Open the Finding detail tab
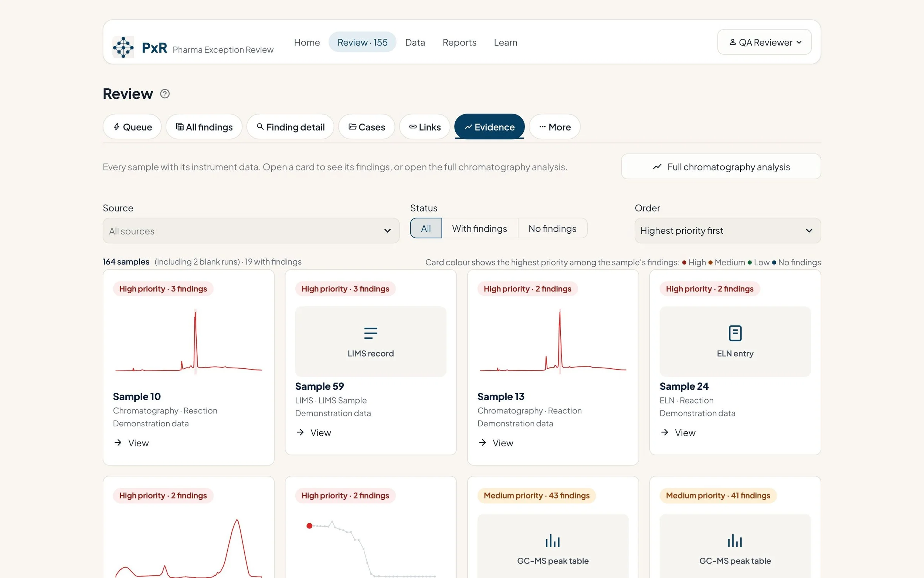The height and width of the screenshot is (578, 924). point(290,126)
